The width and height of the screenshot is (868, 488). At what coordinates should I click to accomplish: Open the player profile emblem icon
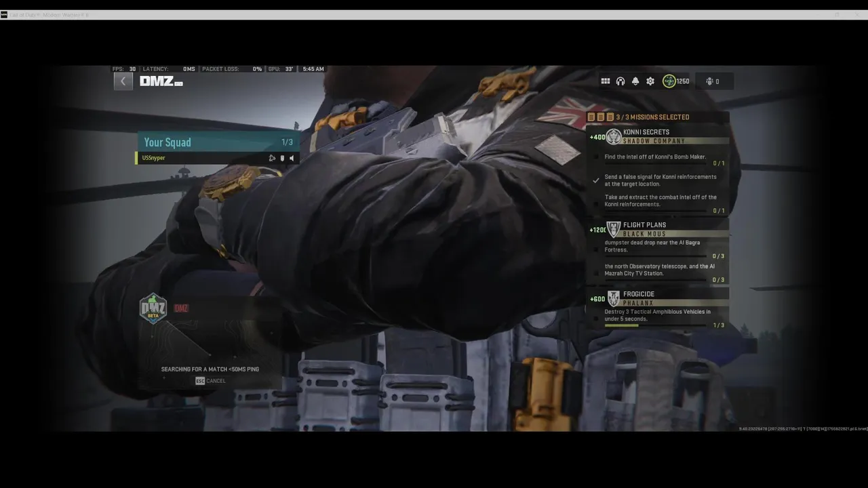pos(669,81)
